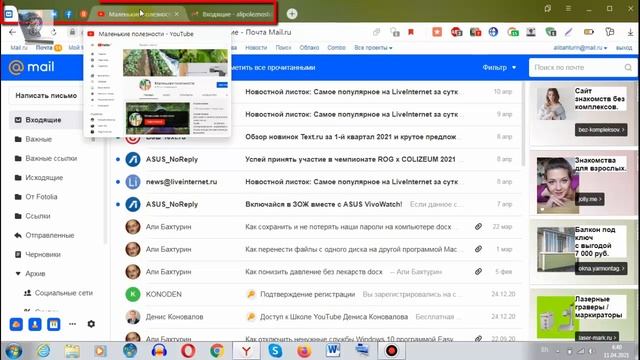Click the jolly.me ad button

(589, 199)
